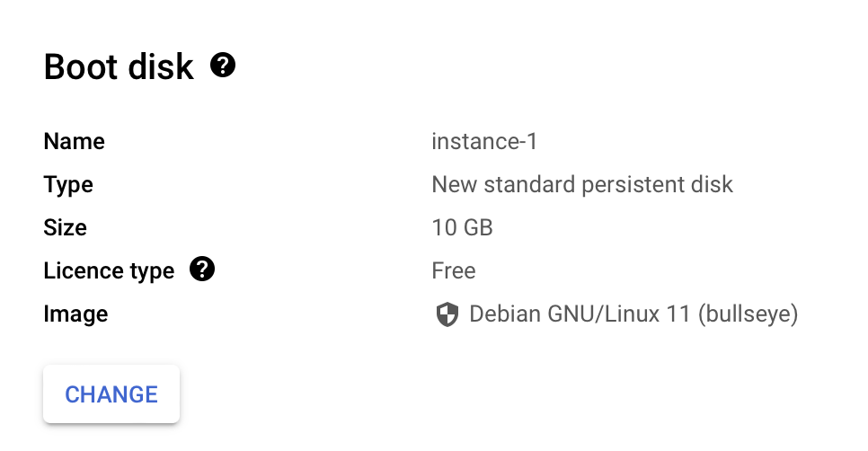
Task: Select the Image field label
Action: [75, 314]
